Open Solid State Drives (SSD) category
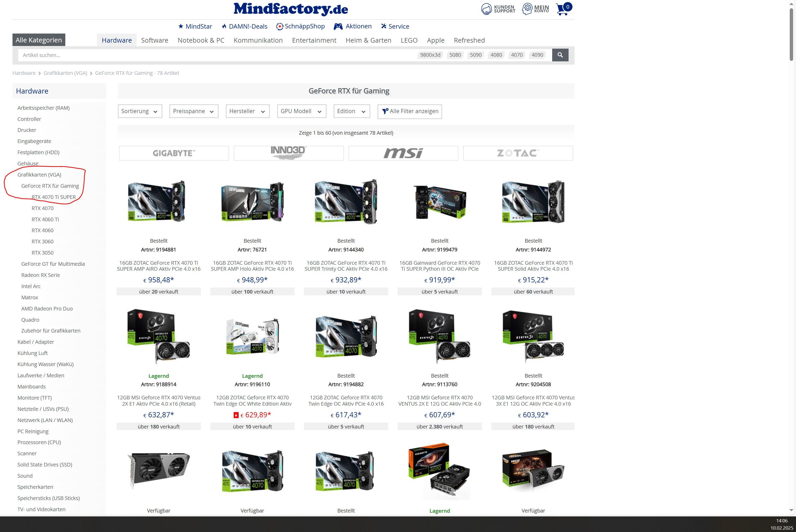Viewport: 796px width, 532px height. (x=45, y=465)
